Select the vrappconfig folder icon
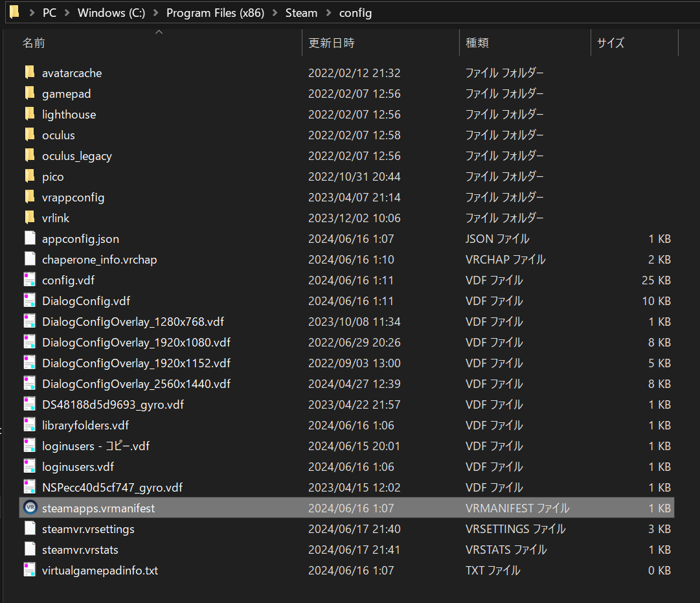700x603 pixels. pos(30,196)
